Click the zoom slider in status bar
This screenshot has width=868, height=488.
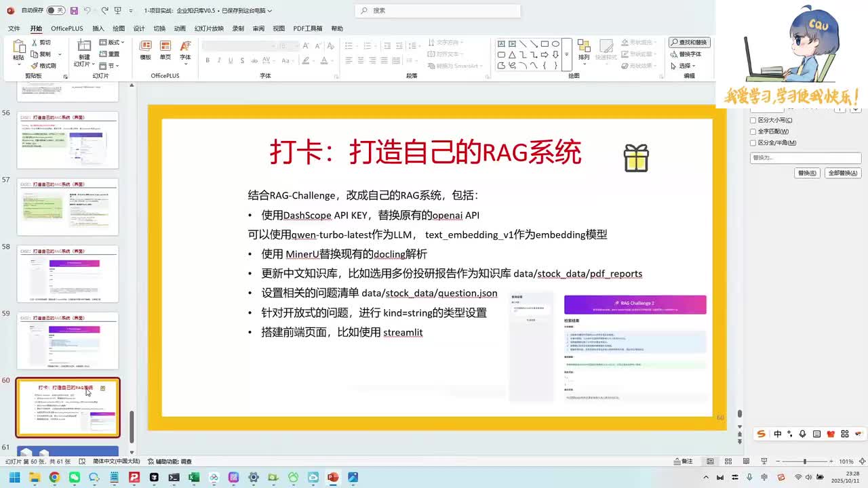pos(804,461)
